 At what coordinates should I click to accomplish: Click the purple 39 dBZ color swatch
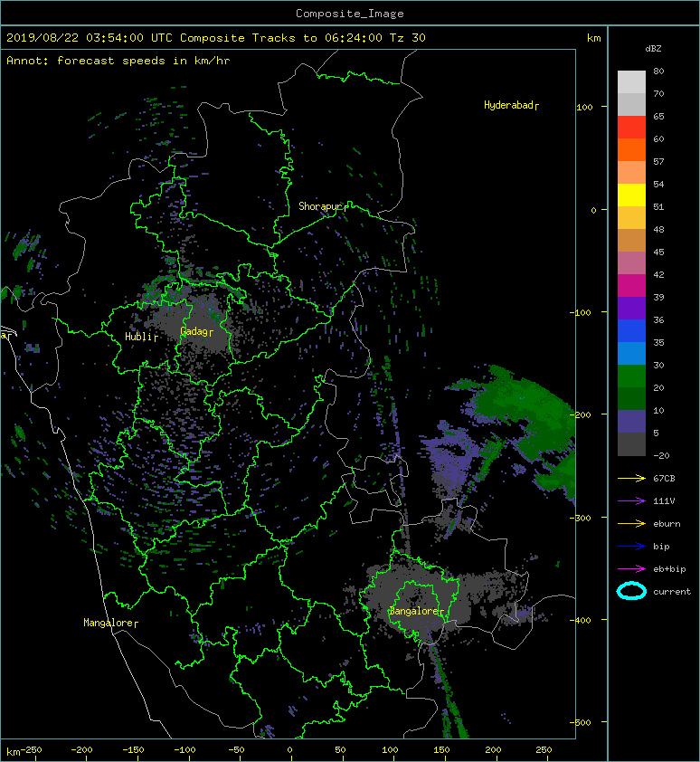click(631, 308)
